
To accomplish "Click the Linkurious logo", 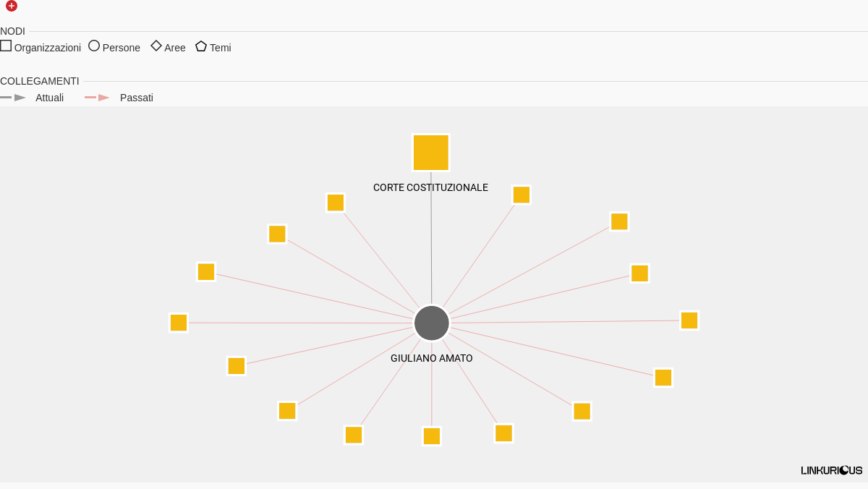I will (x=832, y=470).
